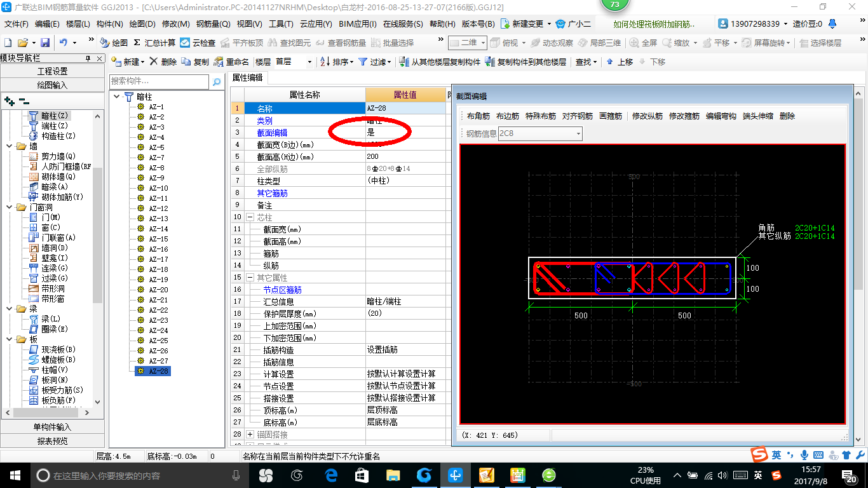868x488 pixels.
Task: Collapse 芯柱 property group row 10
Action: coord(250,217)
